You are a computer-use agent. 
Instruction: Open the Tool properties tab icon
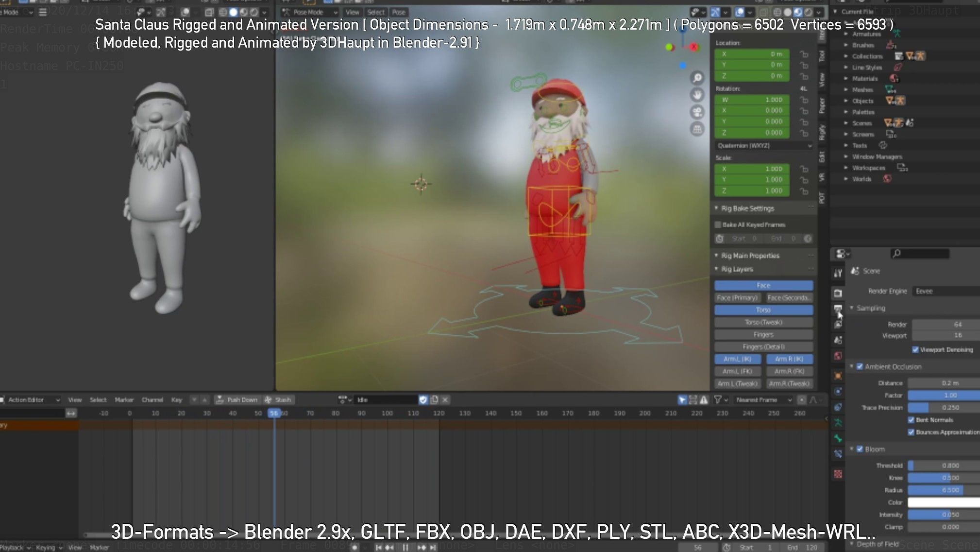click(838, 273)
